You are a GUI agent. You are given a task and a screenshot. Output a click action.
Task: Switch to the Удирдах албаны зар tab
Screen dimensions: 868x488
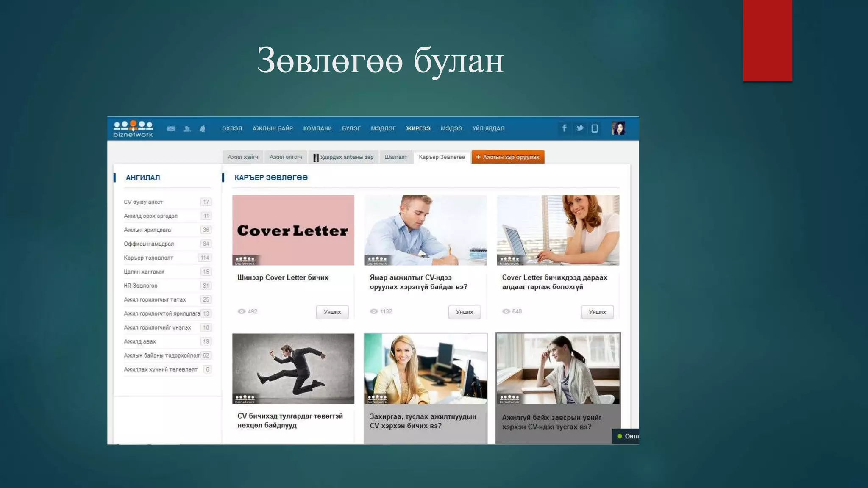pos(343,157)
